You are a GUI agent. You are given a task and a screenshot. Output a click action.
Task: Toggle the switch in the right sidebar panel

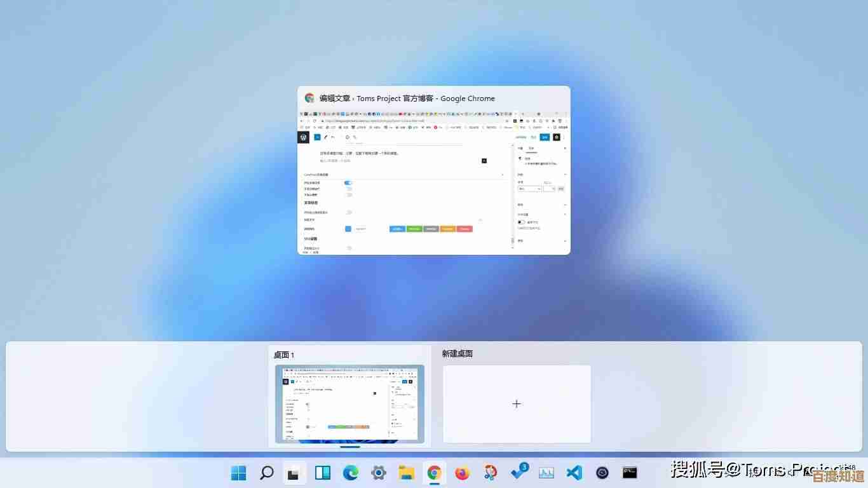[x=520, y=222]
